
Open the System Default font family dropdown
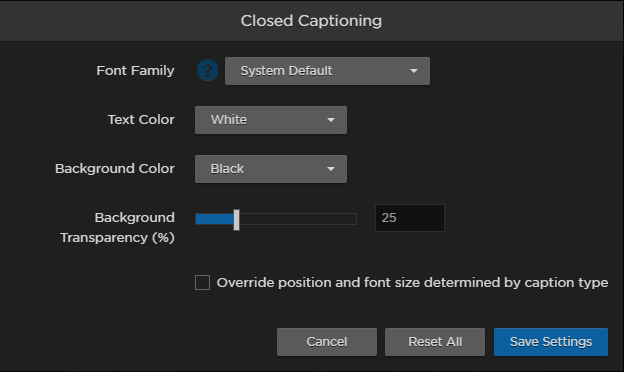coord(327,71)
